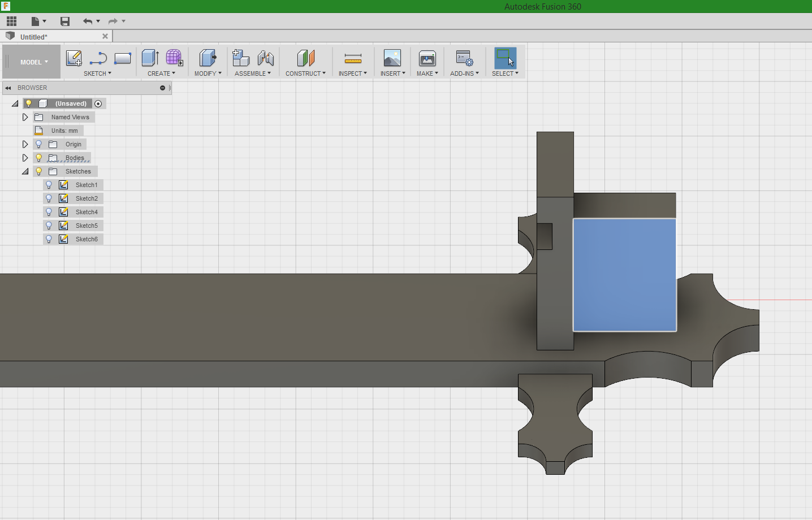The height and width of the screenshot is (520, 812).
Task: Open the Redo history dropdown arrow
Action: pos(124,21)
